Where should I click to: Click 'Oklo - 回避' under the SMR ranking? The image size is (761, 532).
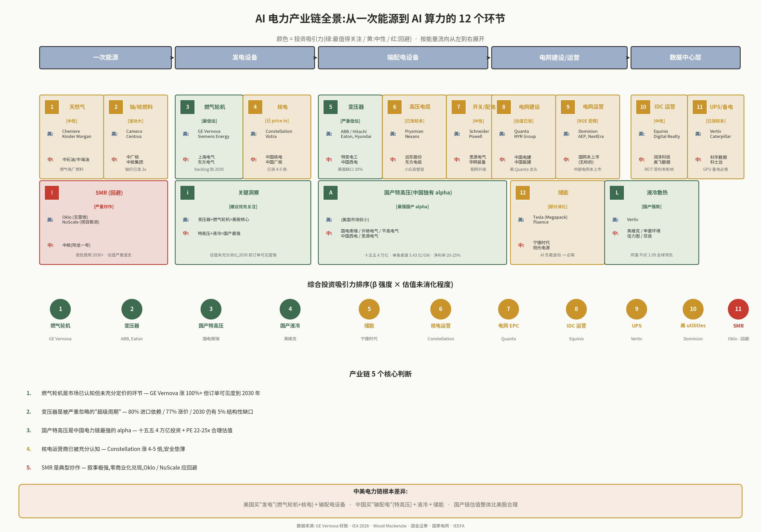point(738,339)
